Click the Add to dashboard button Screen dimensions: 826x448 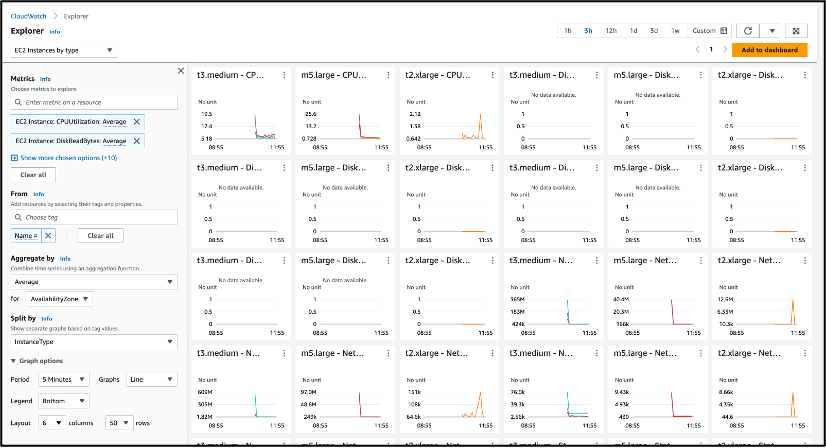769,49
